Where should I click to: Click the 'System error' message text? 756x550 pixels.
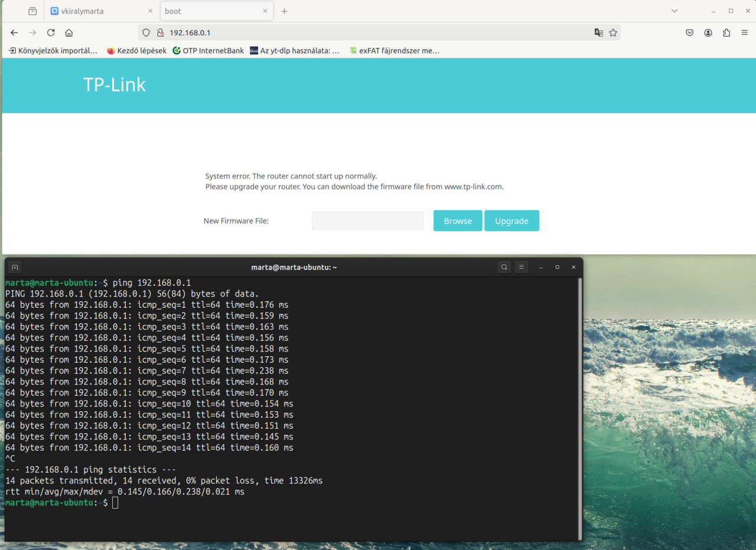291,176
